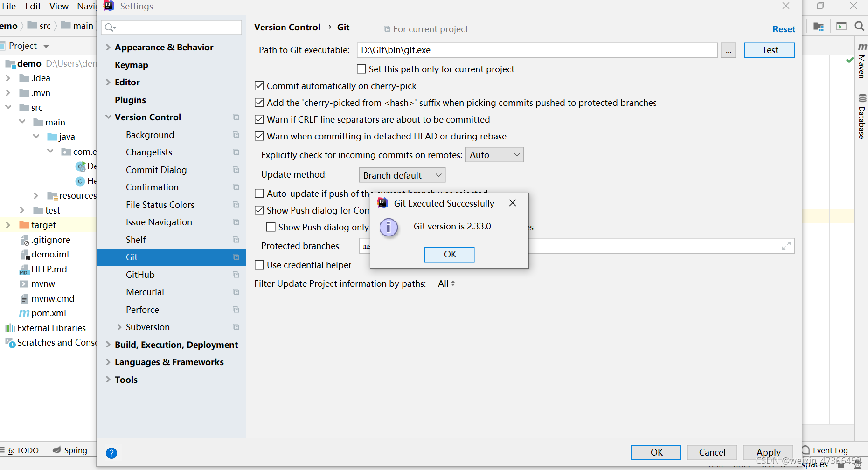Image resolution: width=868 pixels, height=470 pixels.
Task: Expand the Tools settings section
Action: 108,380
